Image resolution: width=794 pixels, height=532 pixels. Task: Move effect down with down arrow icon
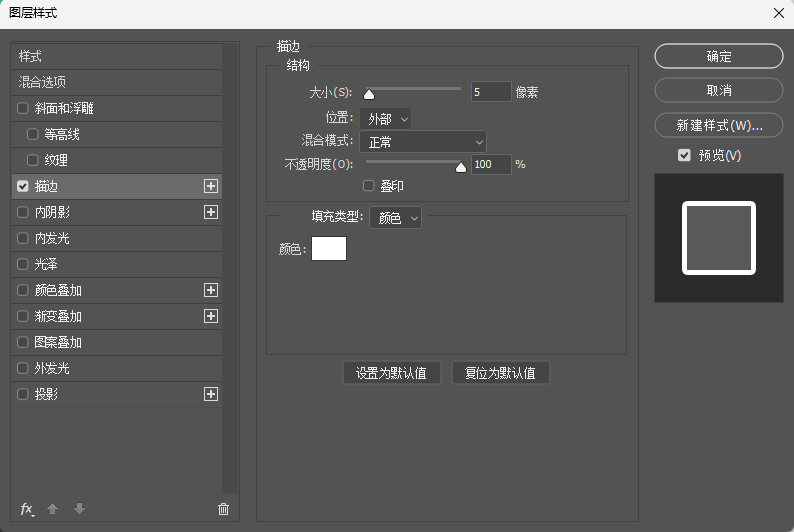tap(80, 509)
